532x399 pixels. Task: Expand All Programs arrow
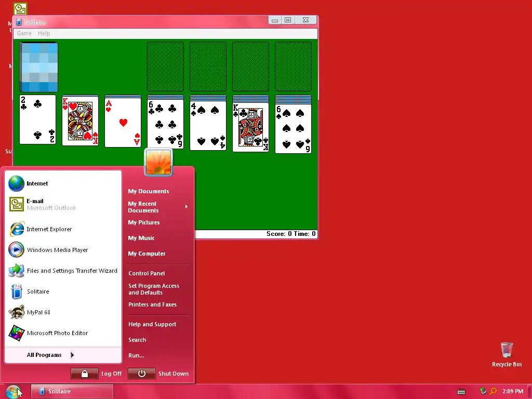(72, 355)
